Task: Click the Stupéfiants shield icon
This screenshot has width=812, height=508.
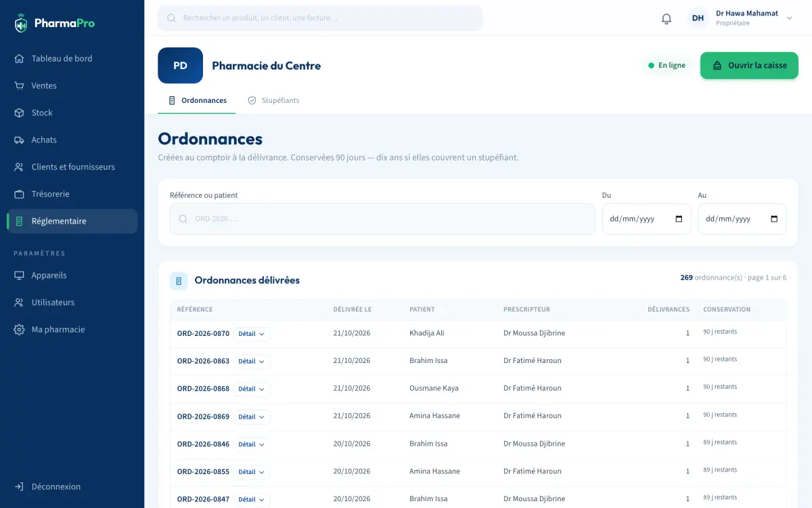Action: [x=252, y=100]
